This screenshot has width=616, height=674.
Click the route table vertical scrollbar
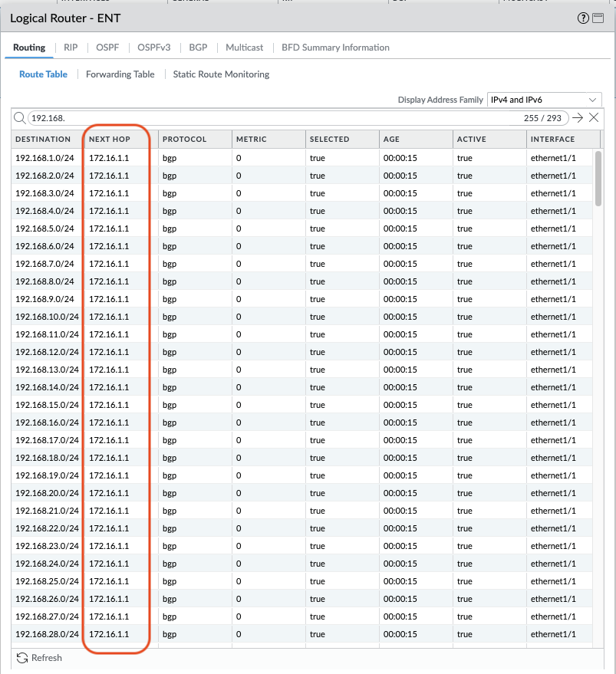click(x=598, y=179)
